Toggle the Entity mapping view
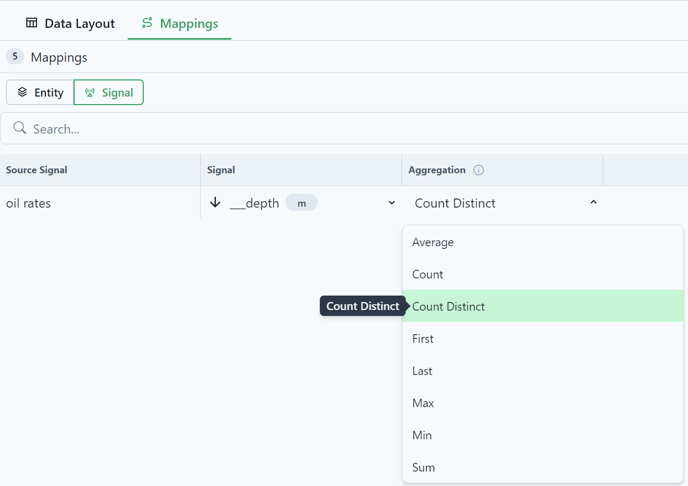 (40, 92)
